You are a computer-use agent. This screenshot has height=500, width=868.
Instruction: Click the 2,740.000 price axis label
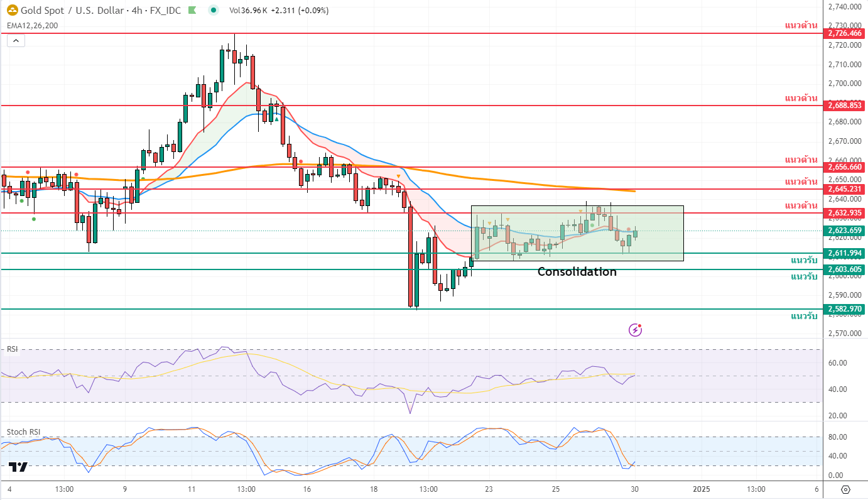click(844, 7)
